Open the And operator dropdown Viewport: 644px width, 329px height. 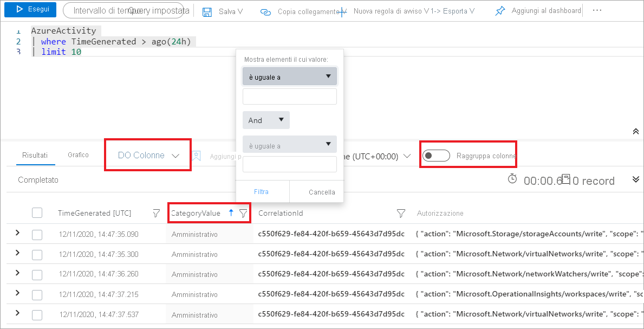pyautogui.click(x=266, y=120)
